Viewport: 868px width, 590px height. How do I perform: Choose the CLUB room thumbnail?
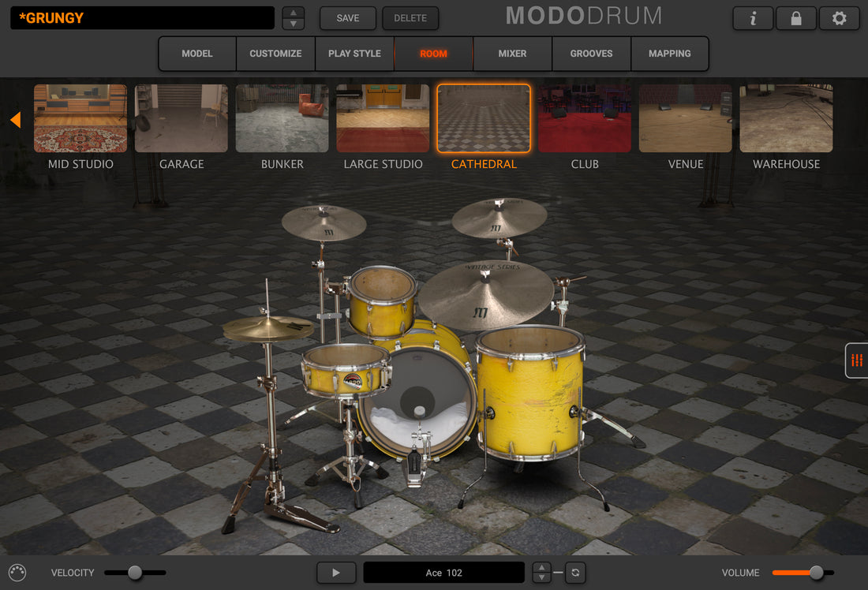click(x=585, y=118)
